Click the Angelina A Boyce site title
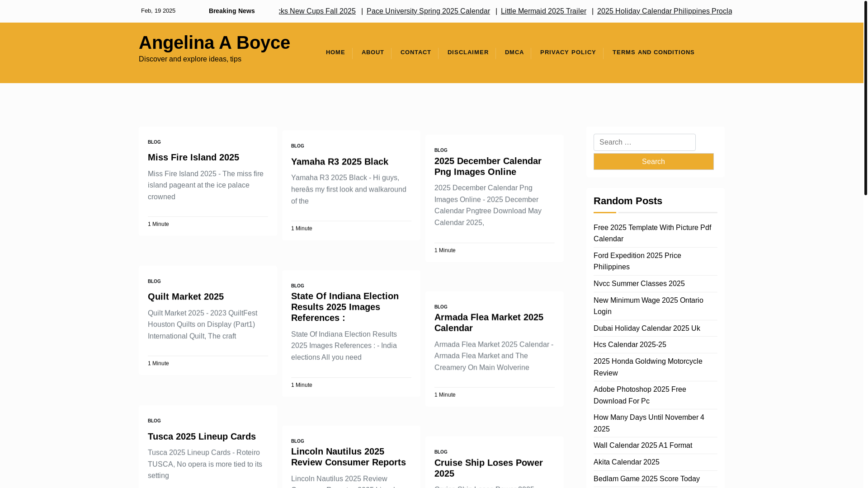The width and height of the screenshot is (868, 488). (214, 42)
